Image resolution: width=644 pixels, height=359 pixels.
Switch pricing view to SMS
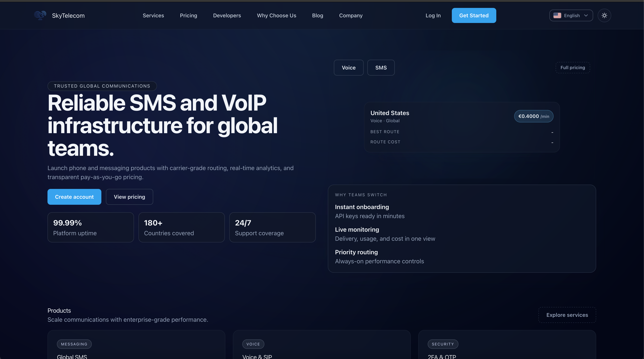(381, 67)
